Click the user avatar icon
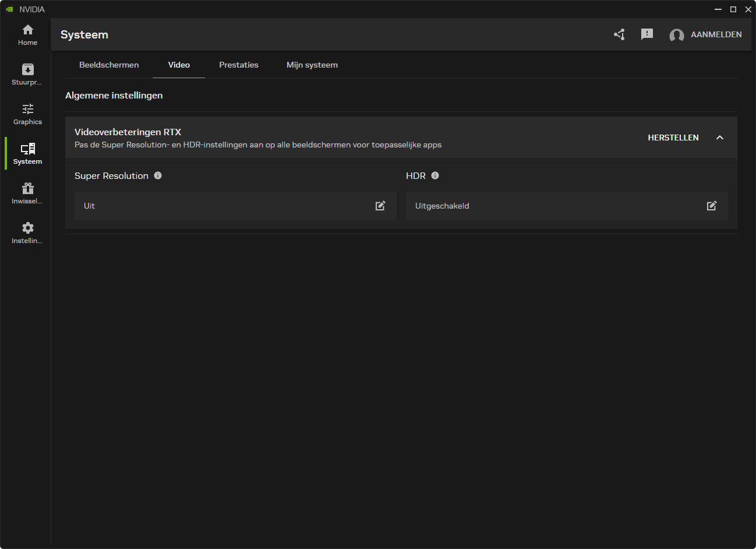756x549 pixels. click(676, 35)
